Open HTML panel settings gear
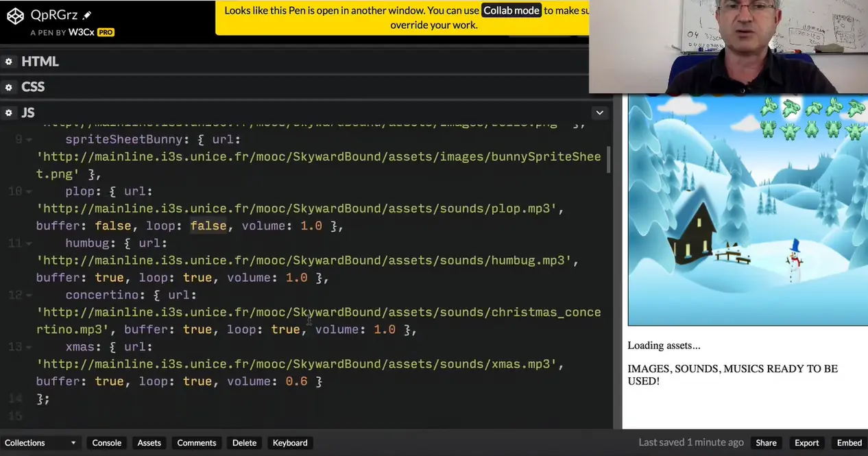 9,62
